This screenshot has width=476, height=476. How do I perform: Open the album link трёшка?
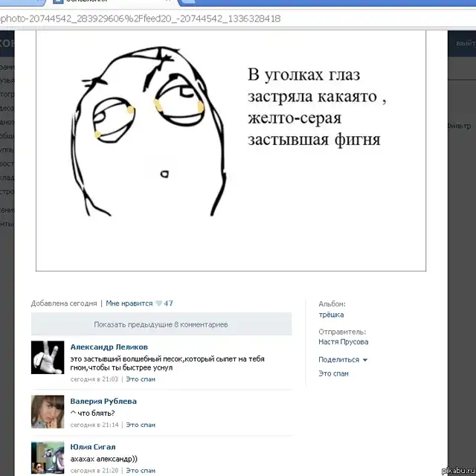point(331,315)
